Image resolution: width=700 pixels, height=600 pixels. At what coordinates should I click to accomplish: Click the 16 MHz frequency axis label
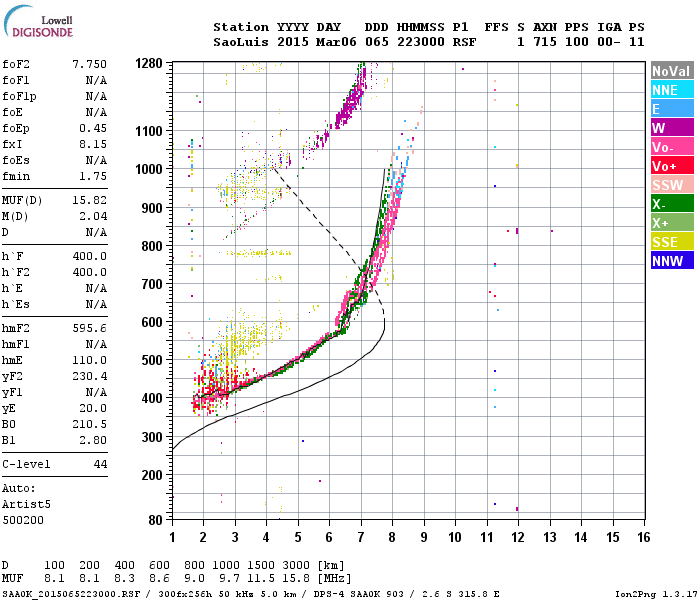click(x=644, y=537)
